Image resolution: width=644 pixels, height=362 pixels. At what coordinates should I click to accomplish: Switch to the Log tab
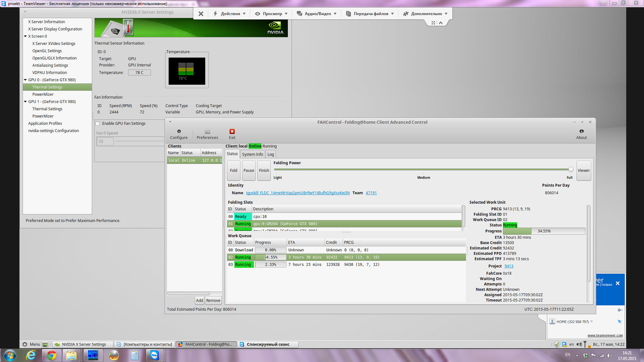[x=270, y=154]
